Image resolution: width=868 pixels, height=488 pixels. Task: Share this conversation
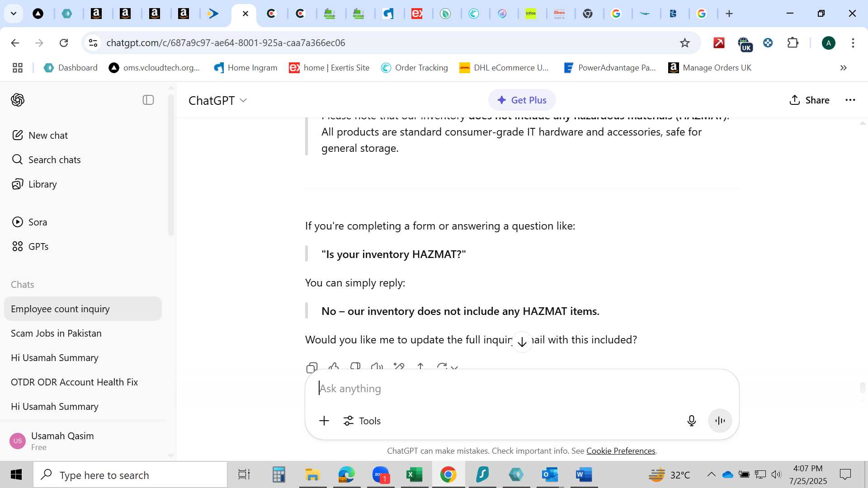(809, 100)
